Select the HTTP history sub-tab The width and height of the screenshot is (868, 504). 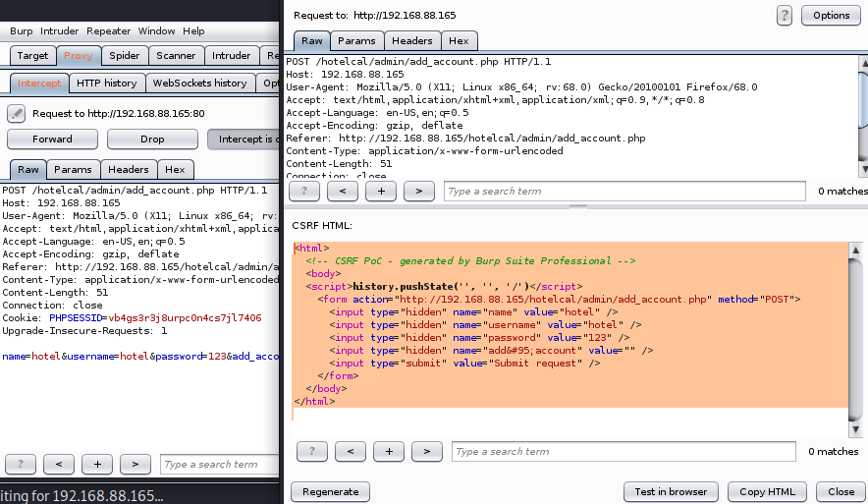[x=107, y=84]
